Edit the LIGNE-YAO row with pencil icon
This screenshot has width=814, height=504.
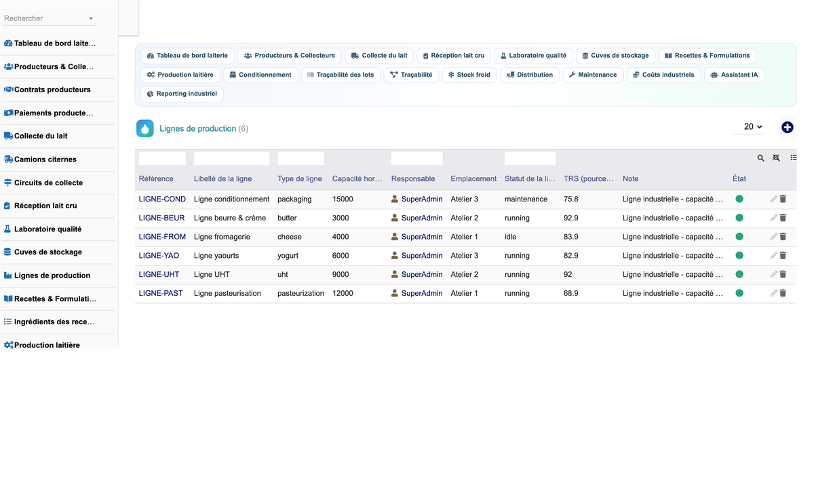[774, 256]
